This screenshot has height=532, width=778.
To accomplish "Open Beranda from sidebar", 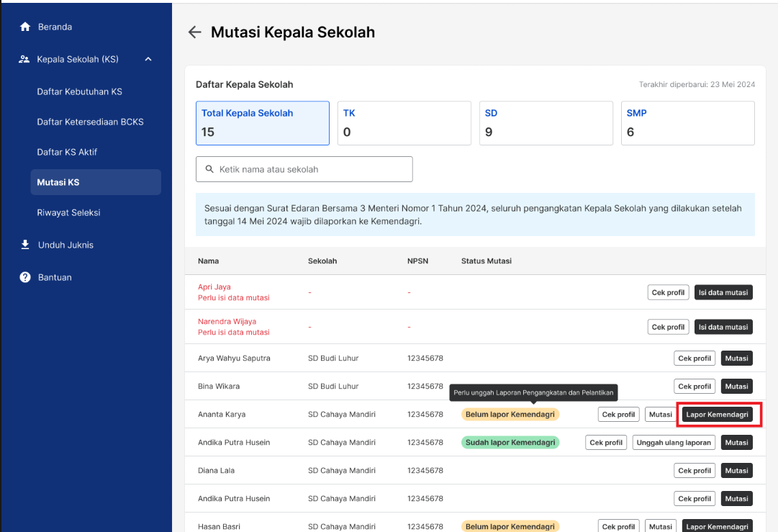I will pos(55,27).
